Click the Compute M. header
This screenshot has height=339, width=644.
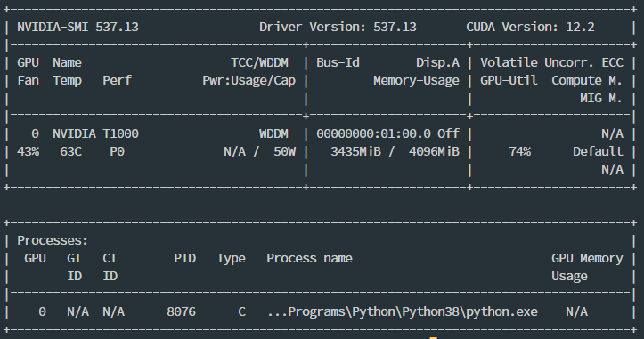click(587, 80)
